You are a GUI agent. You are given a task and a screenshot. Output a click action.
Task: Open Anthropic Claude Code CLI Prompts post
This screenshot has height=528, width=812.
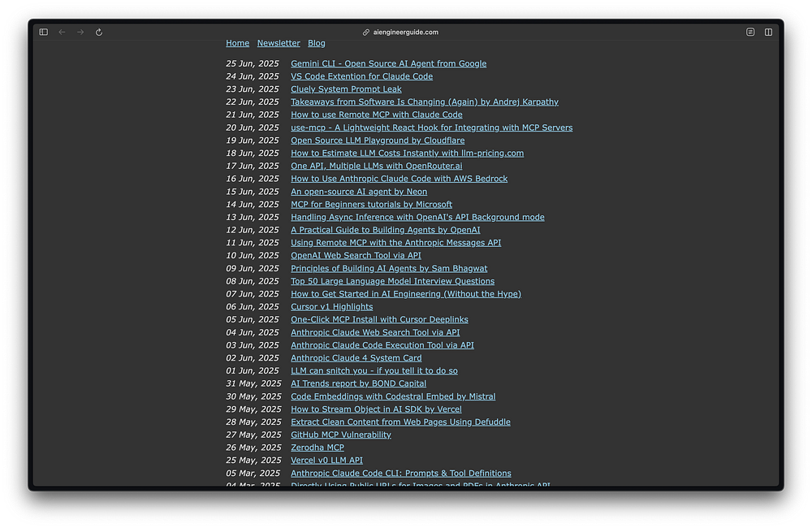point(401,473)
